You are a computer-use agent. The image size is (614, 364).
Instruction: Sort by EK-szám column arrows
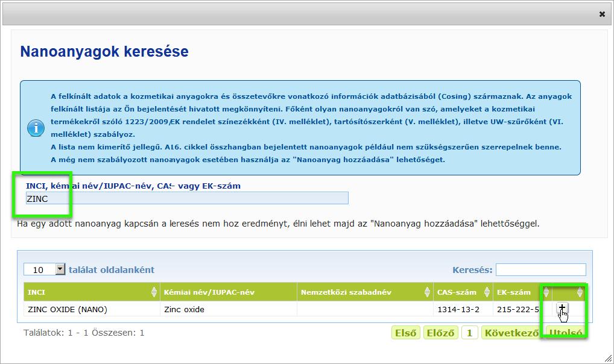point(546,292)
